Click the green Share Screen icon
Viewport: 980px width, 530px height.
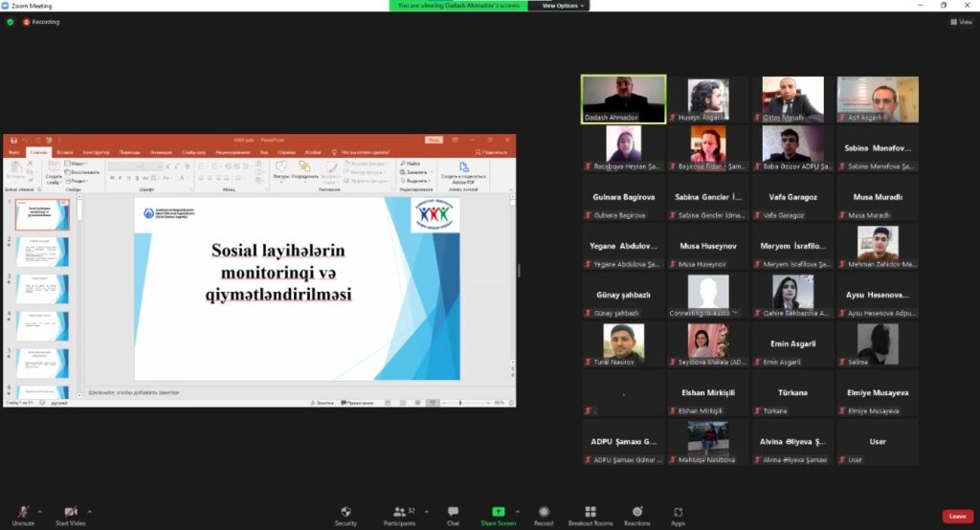point(498,512)
